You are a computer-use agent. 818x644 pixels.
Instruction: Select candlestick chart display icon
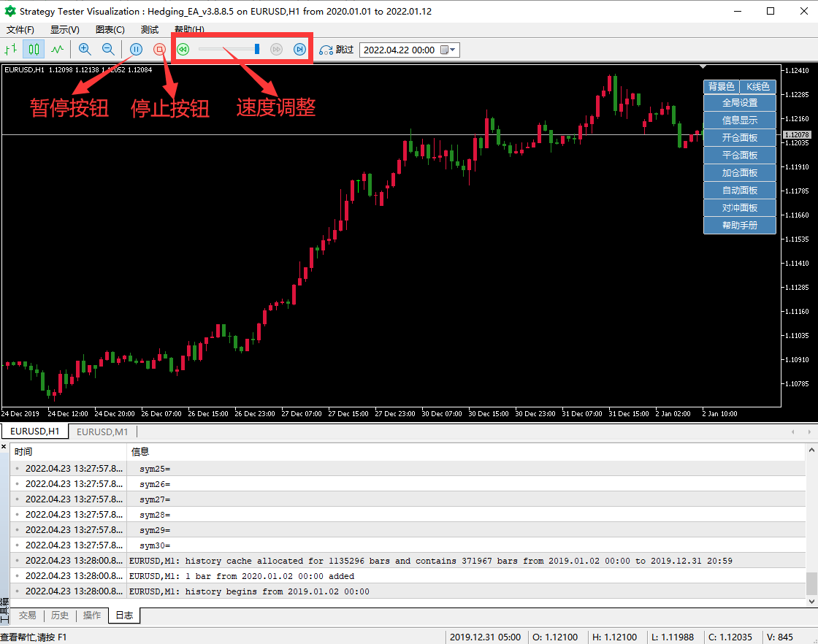[34, 50]
